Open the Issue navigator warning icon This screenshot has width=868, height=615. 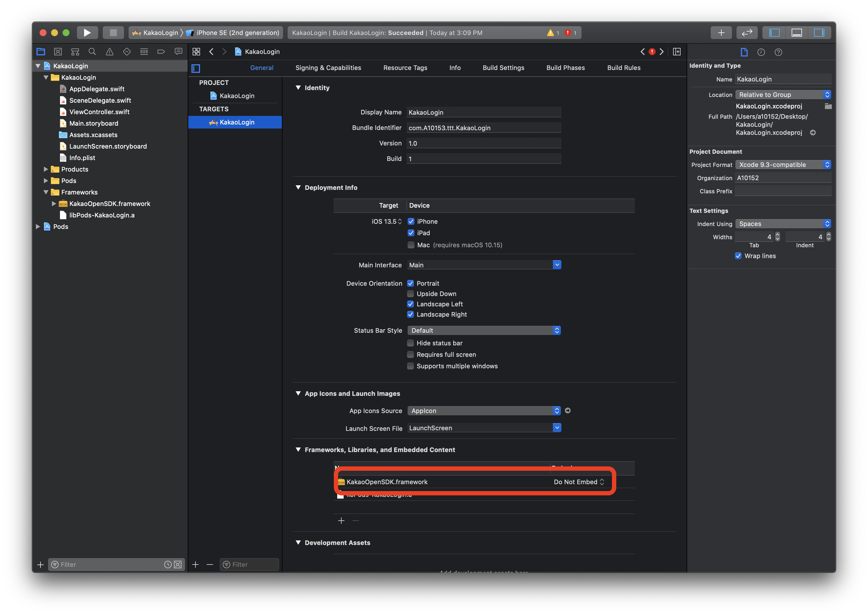(x=109, y=52)
